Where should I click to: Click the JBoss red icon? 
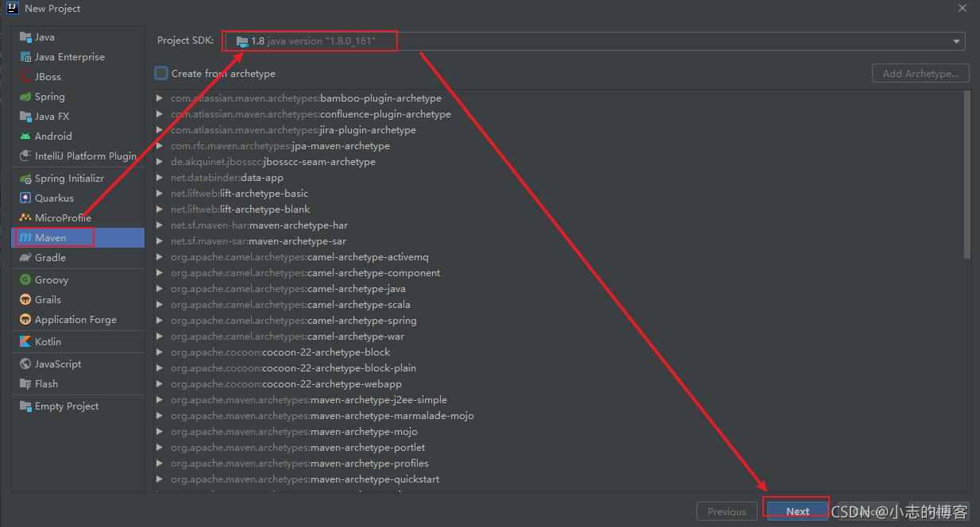[x=25, y=76]
